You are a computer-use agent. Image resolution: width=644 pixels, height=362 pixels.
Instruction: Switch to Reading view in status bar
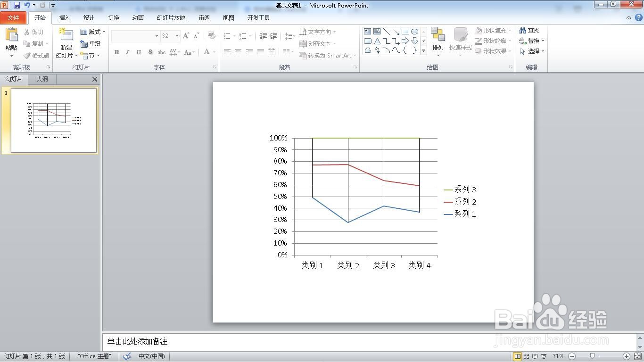536,356
